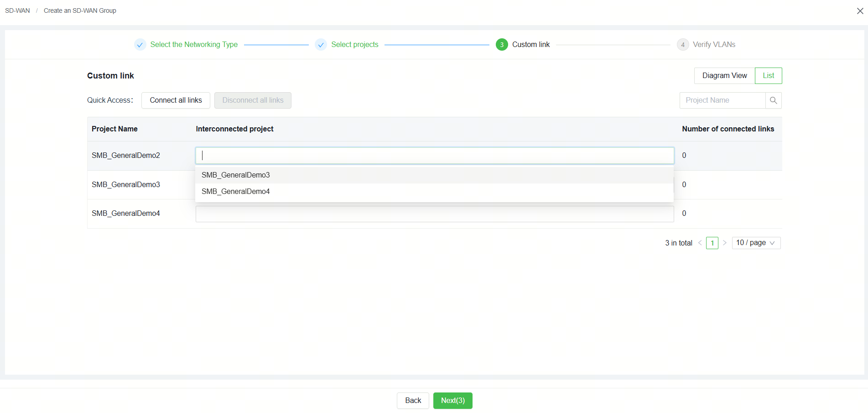Click the Disconnect all links button
The width and height of the screenshot is (868, 413).
point(253,100)
